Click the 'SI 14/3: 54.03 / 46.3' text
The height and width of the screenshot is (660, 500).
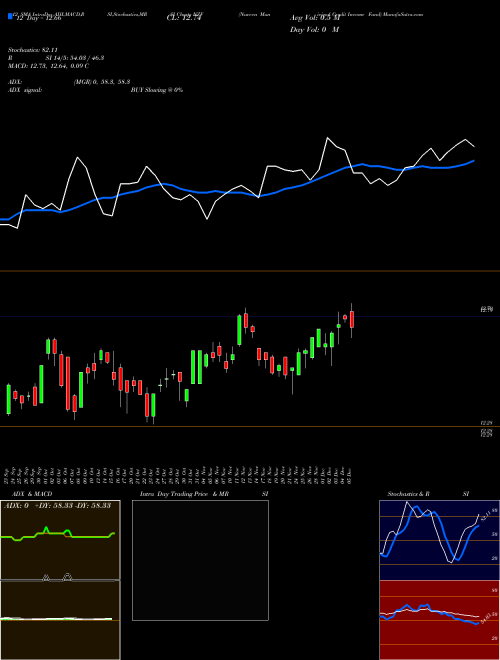[75, 58]
